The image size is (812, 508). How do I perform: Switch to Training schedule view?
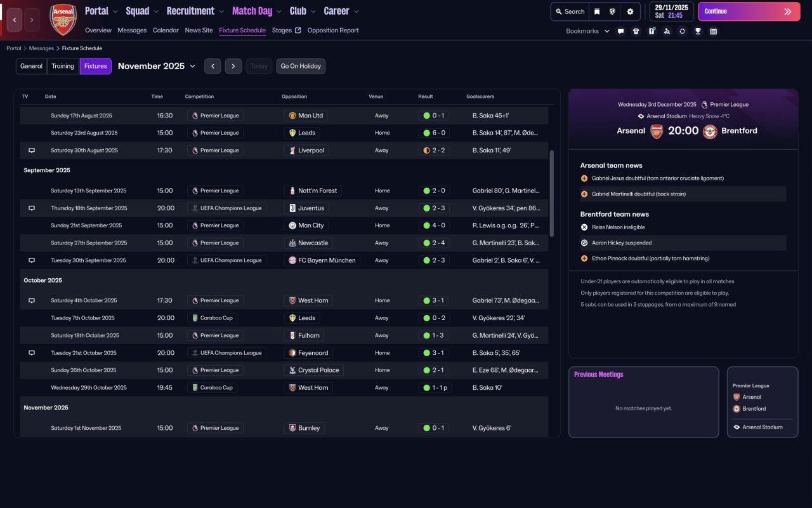(x=63, y=66)
